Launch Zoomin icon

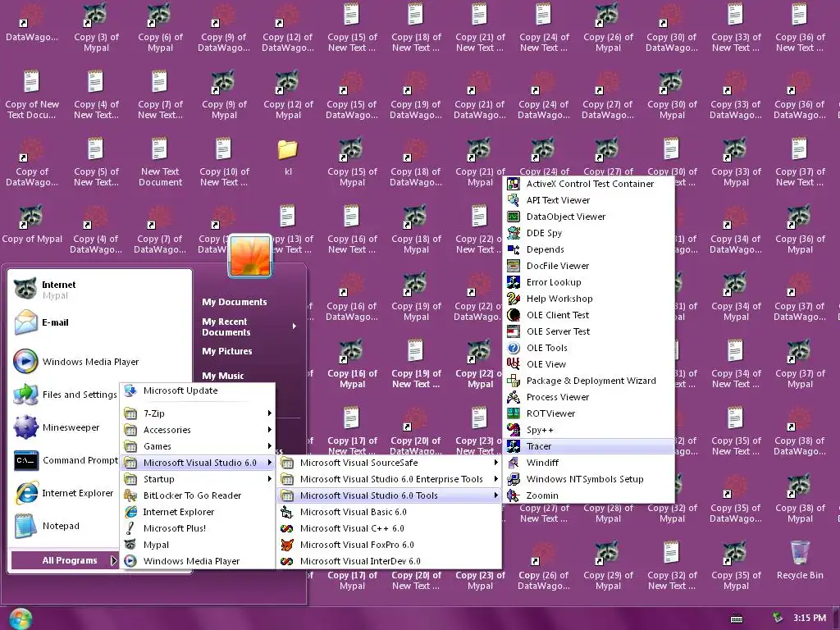pos(514,495)
